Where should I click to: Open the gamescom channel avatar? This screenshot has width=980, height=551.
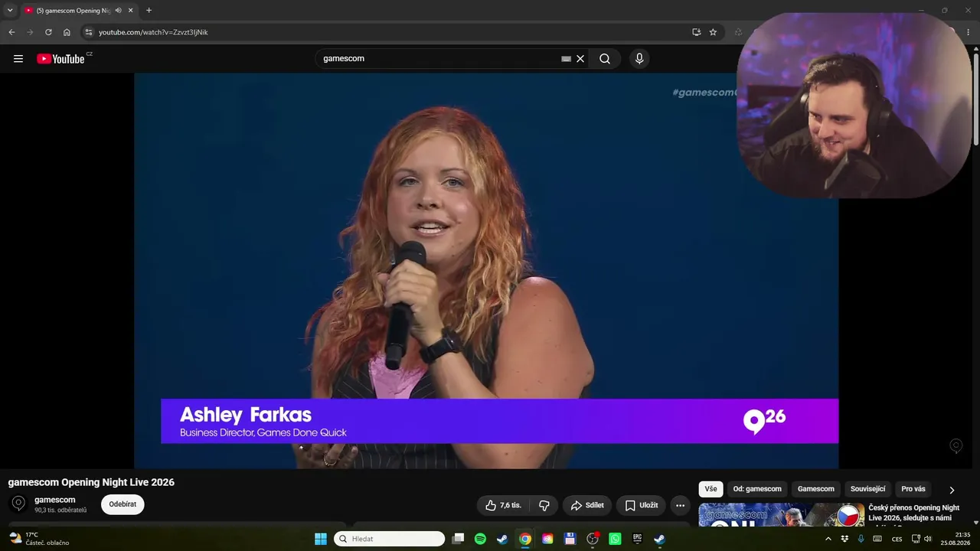(x=19, y=504)
